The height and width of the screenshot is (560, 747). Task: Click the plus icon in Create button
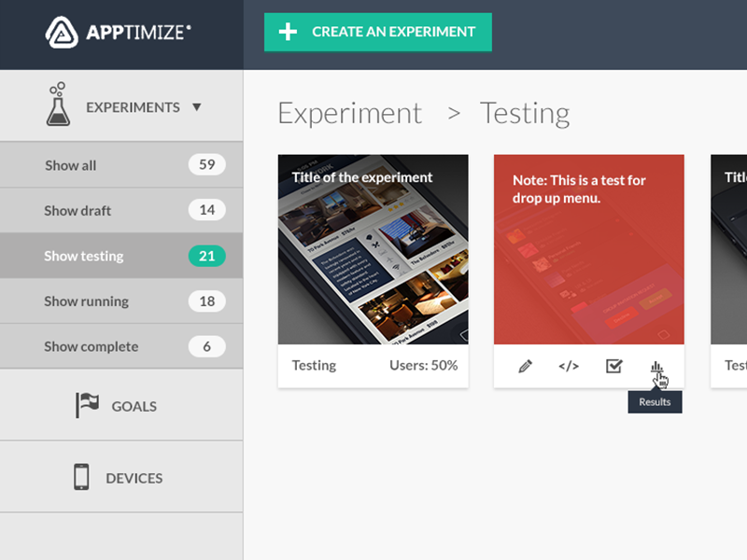point(288,32)
